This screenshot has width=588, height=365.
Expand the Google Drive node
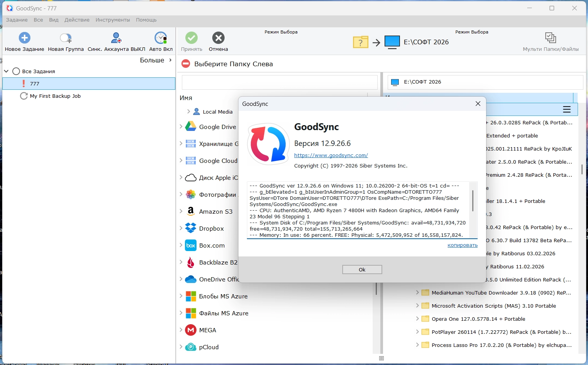click(x=181, y=126)
